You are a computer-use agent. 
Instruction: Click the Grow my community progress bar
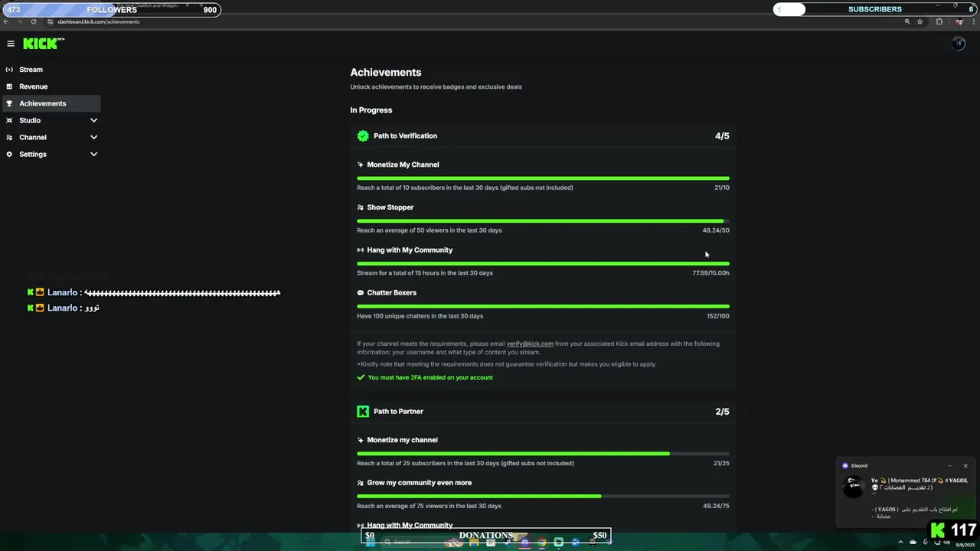543,497
